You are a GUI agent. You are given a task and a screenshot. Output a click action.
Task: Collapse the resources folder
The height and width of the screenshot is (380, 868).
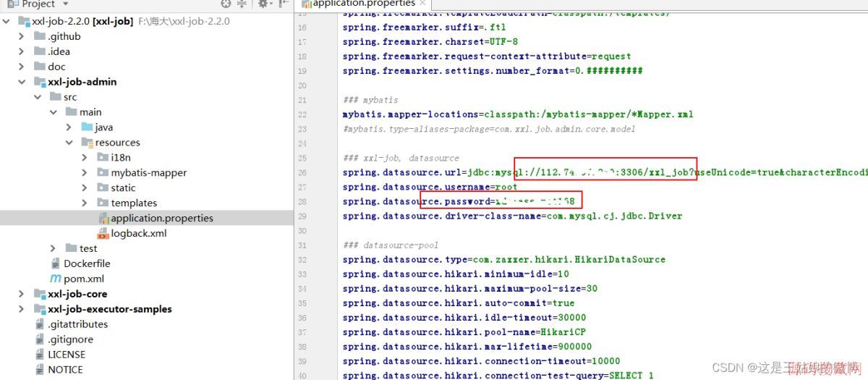pos(70,143)
